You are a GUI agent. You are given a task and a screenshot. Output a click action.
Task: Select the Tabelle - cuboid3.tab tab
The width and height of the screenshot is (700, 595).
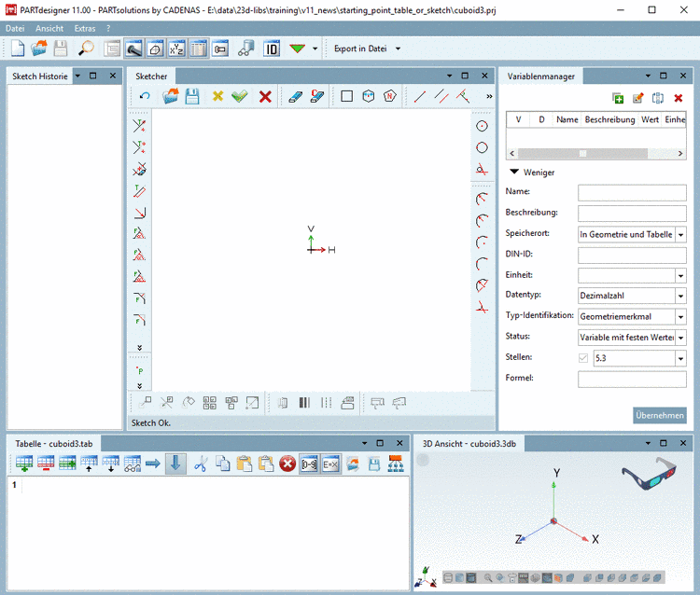tap(54, 444)
